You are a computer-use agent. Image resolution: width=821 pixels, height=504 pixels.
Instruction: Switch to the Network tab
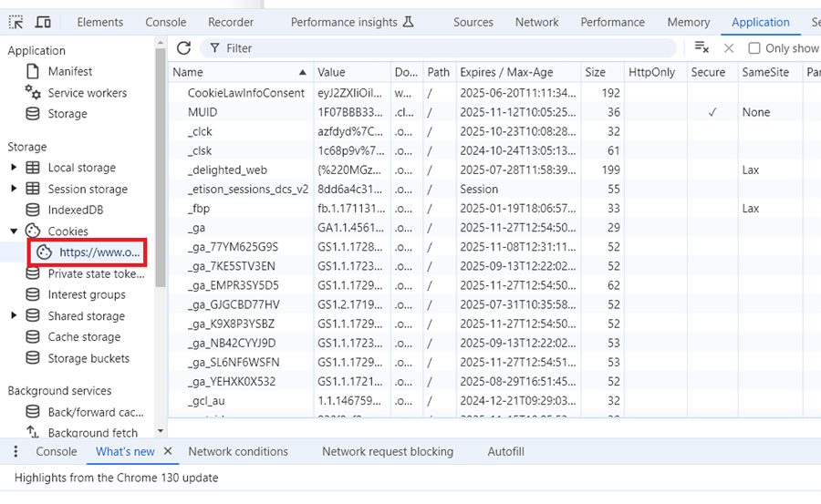pyautogui.click(x=536, y=22)
